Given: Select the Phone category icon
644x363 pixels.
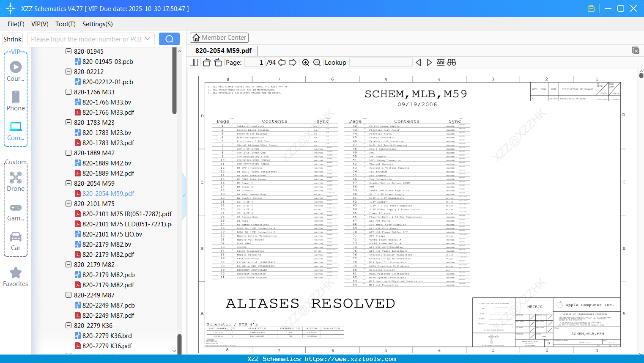Looking at the screenshot, I should 16,101.
